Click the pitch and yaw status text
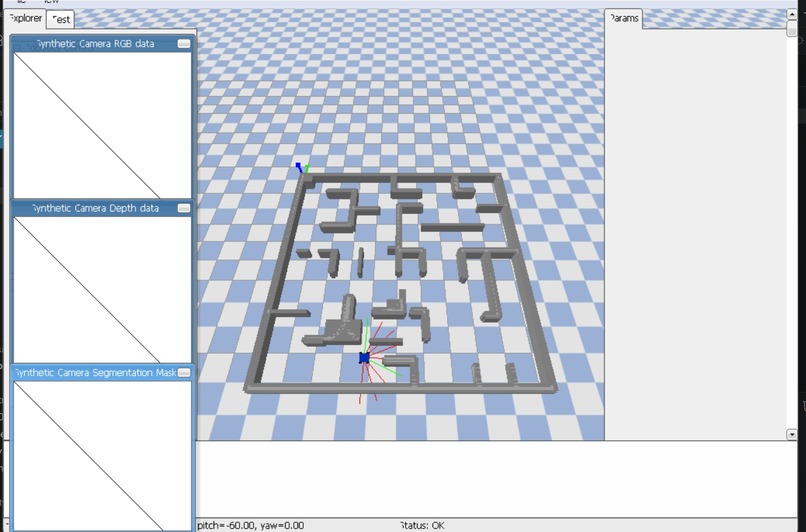Screen dimensions: 806x532 click(x=251, y=525)
